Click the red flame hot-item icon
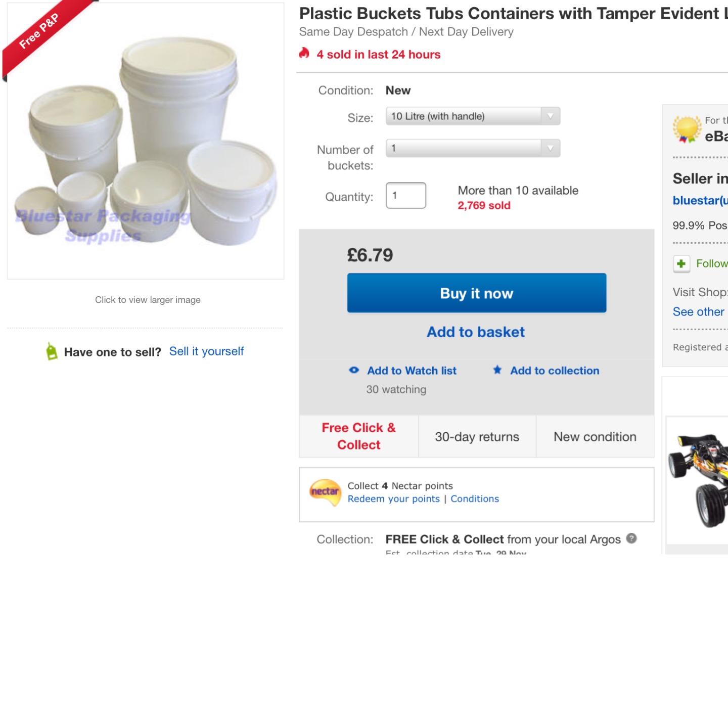The image size is (728, 728). tap(304, 54)
